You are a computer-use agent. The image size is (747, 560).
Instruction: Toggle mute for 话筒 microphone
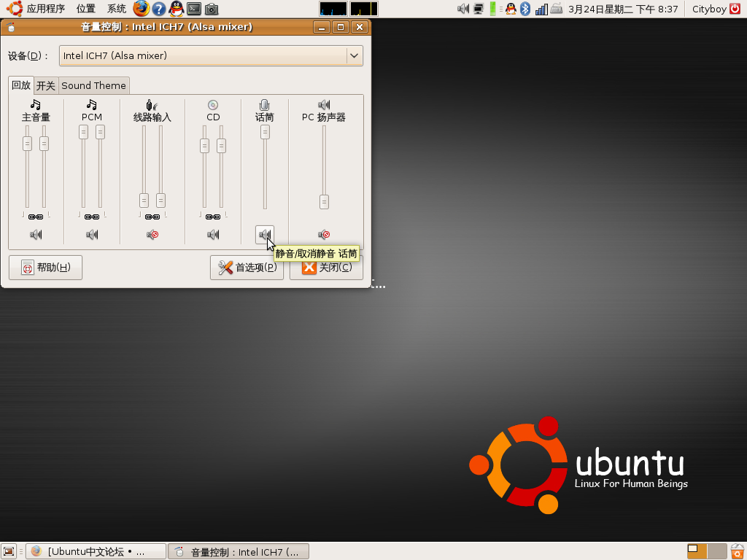pos(265,234)
